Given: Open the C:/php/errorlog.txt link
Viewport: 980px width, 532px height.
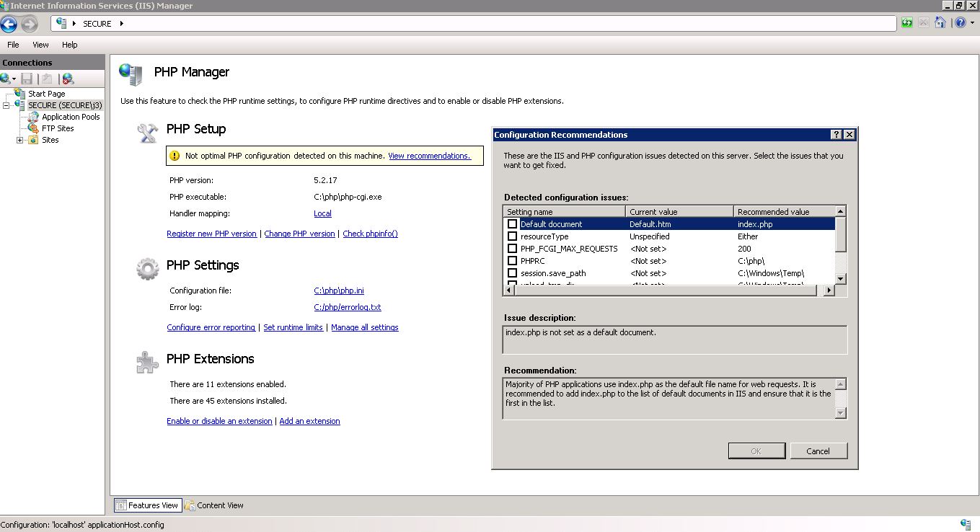Looking at the screenshot, I should click(x=348, y=307).
